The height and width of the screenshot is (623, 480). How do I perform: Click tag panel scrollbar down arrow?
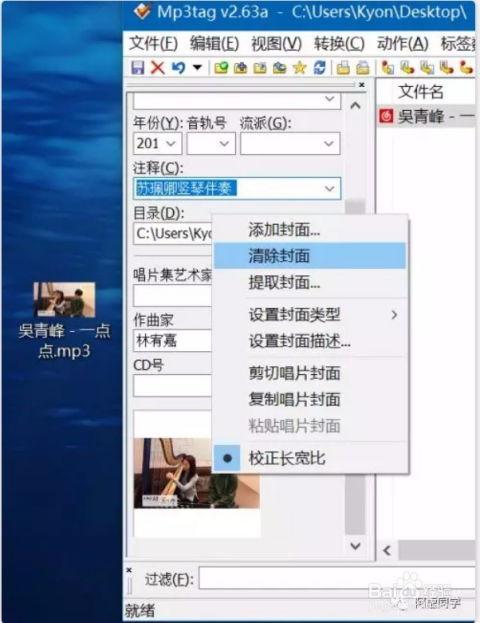click(x=355, y=546)
